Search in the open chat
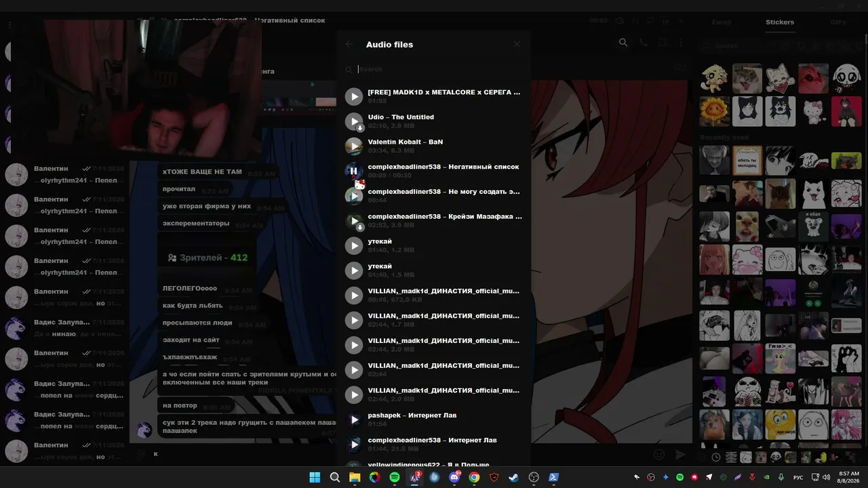The image size is (868, 488). [x=623, y=43]
